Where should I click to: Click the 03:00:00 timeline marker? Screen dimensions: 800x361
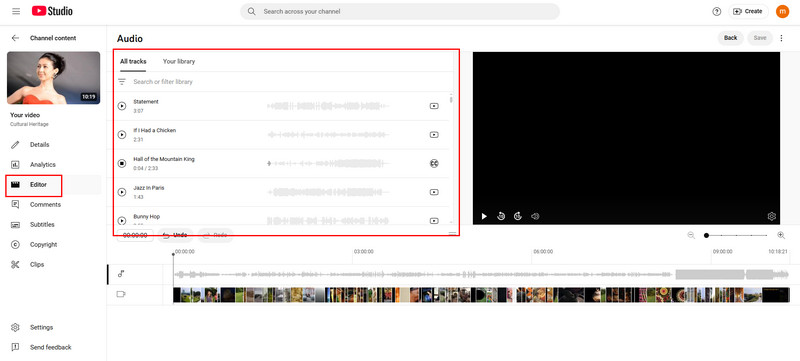pyautogui.click(x=364, y=251)
